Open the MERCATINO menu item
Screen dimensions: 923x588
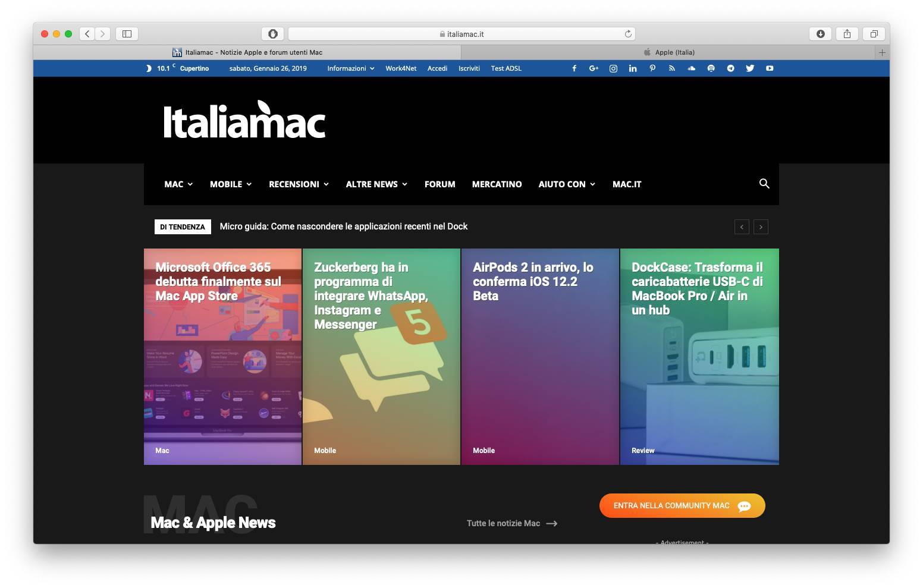pyautogui.click(x=497, y=184)
